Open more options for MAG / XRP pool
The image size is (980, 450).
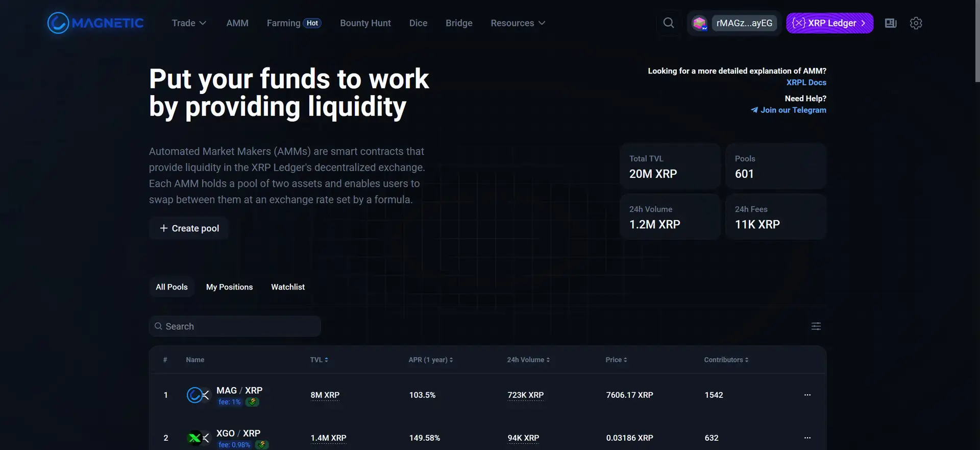pyautogui.click(x=807, y=395)
